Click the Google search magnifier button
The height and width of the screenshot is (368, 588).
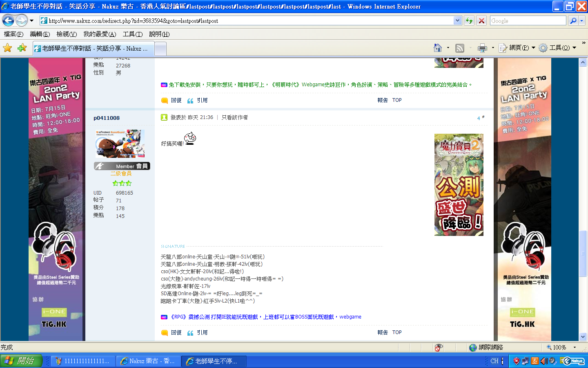pyautogui.click(x=573, y=21)
